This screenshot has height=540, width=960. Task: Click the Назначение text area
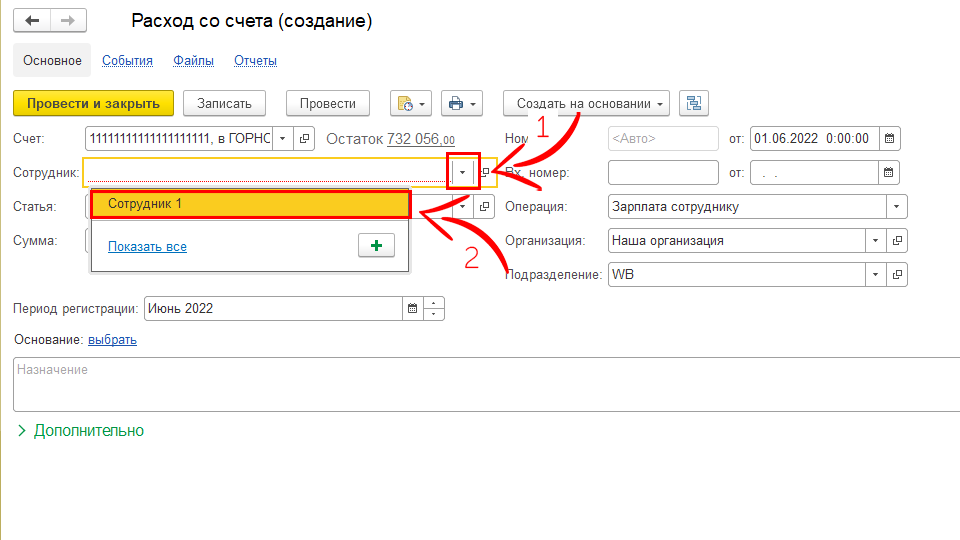pyautogui.click(x=480, y=385)
